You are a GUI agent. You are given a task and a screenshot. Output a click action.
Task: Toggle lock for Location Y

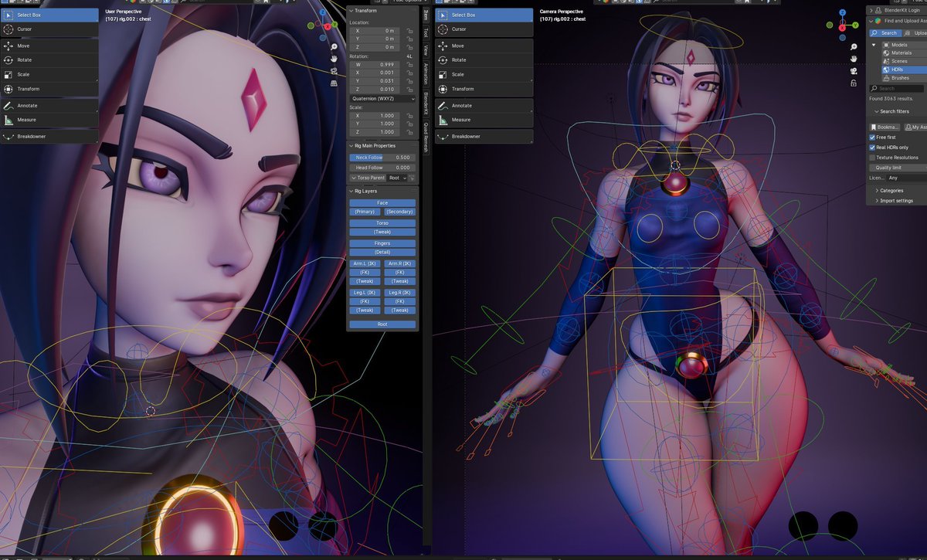[x=409, y=39]
